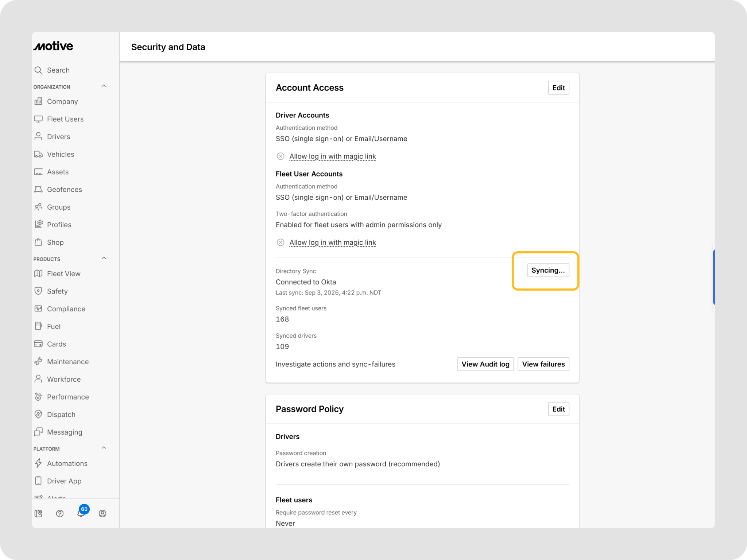This screenshot has width=747, height=560.
Task: Click the Motive logo
Action: (x=54, y=46)
